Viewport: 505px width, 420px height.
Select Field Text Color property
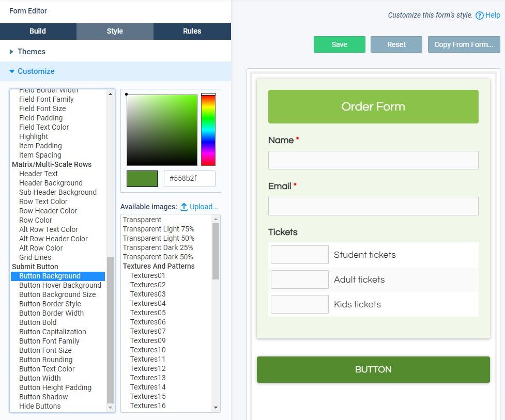pyautogui.click(x=44, y=128)
